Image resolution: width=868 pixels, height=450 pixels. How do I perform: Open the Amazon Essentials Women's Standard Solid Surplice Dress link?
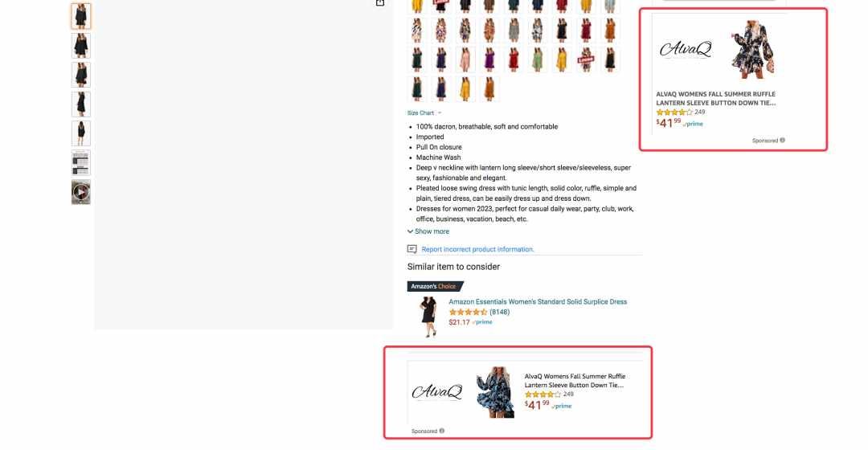pos(538,301)
